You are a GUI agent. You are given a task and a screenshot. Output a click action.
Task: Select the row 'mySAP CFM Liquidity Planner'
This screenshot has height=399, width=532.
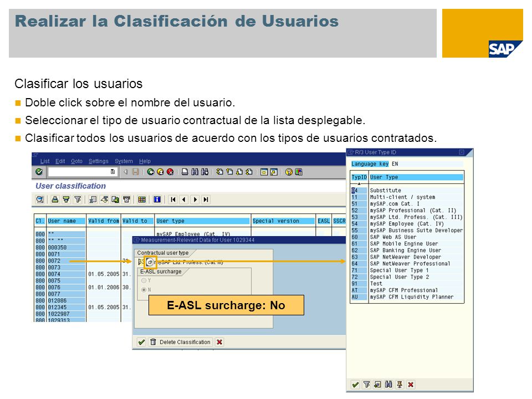[x=407, y=297]
